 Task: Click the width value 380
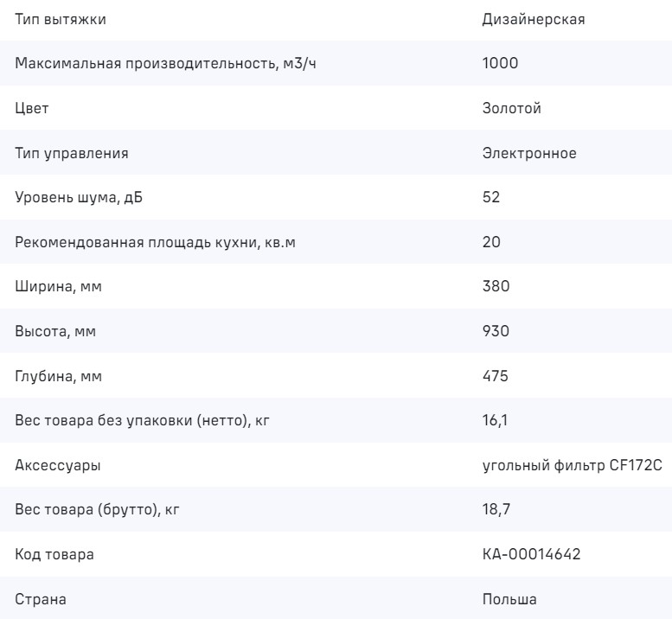pyautogui.click(x=496, y=287)
